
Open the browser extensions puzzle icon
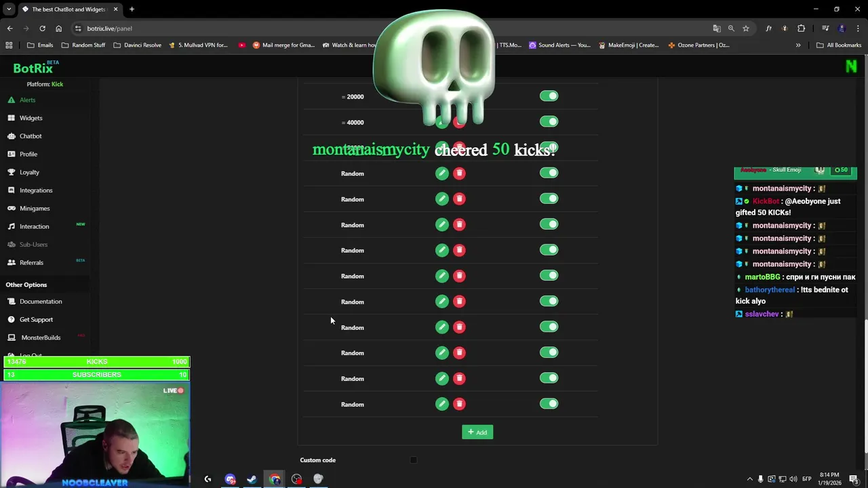click(802, 28)
